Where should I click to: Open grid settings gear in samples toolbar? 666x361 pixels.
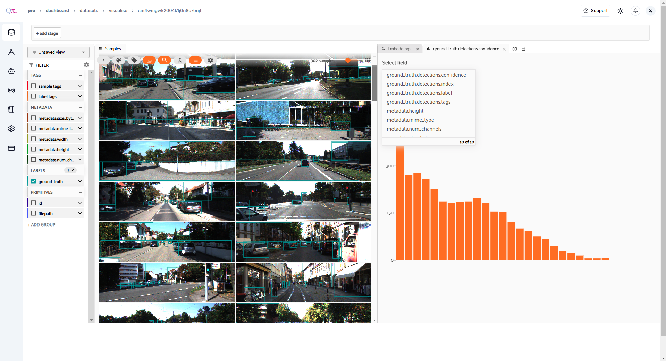[x=210, y=60]
